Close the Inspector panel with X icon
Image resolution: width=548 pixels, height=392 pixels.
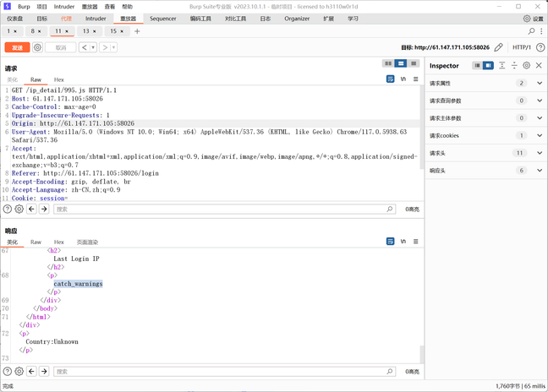[539, 65]
